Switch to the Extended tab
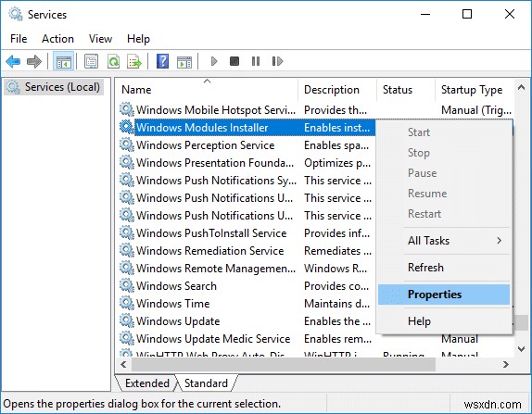Image resolution: width=532 pixels, height=414 pixels. pyautogui.click(x=147, y=383)
